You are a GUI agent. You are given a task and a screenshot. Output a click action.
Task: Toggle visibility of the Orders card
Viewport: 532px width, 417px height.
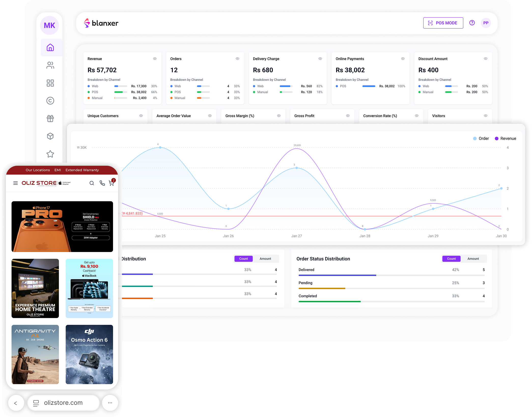[x=237, y=59]
